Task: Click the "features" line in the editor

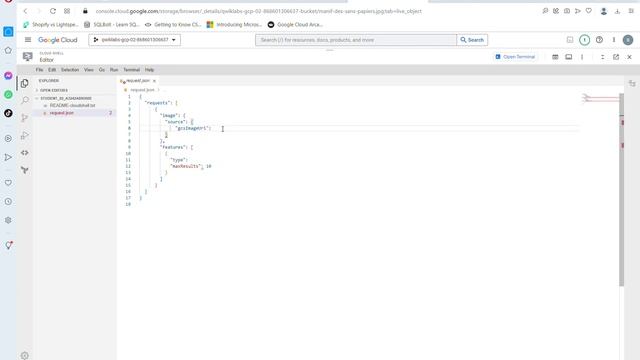Action: pos(176,147)
